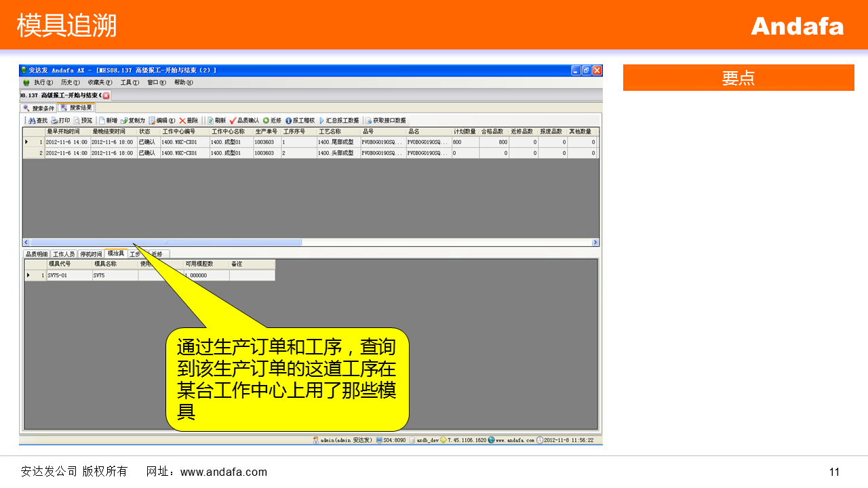Close the MES08.137 document tab
Image resolution: width=868 pixels, height=488 pixels.
(106, 96)
